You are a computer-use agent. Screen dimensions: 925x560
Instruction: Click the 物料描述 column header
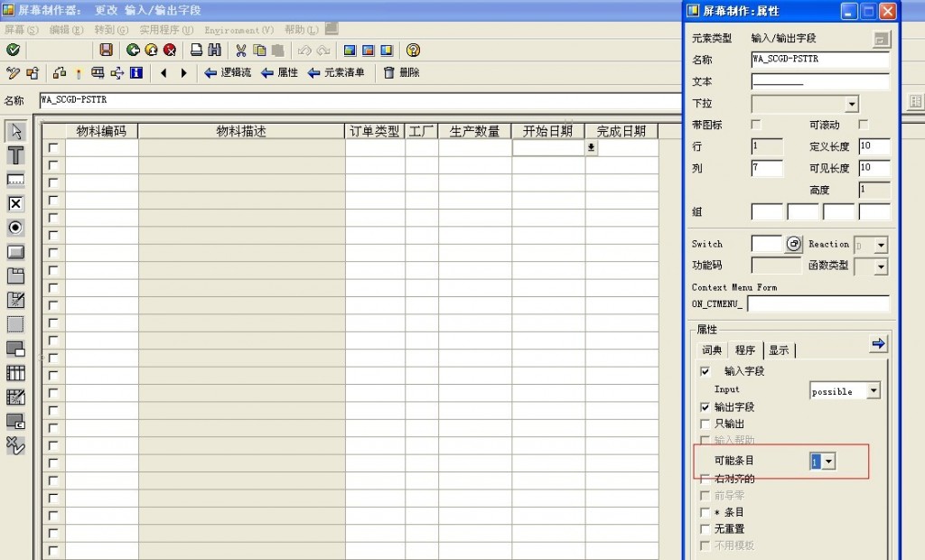pos(241,131)
